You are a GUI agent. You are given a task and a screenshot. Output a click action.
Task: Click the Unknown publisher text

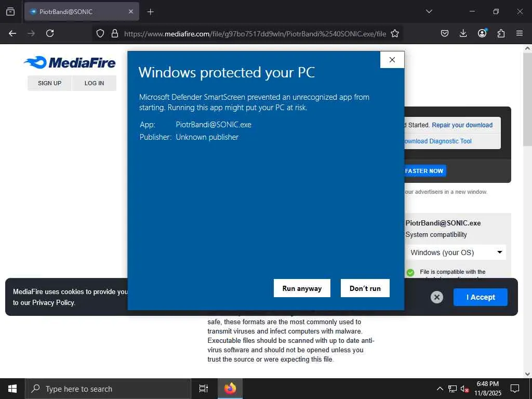tap(207, 137)
